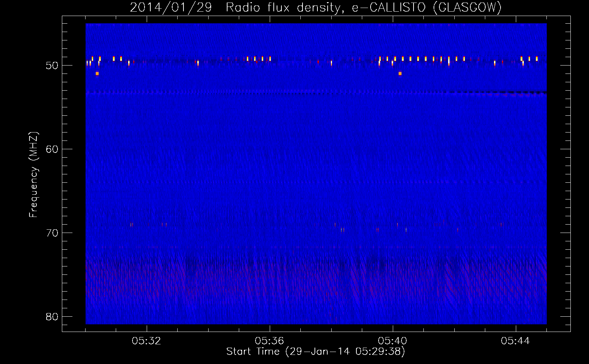Click the 80 frequency tick label

(x=52, y=317)
